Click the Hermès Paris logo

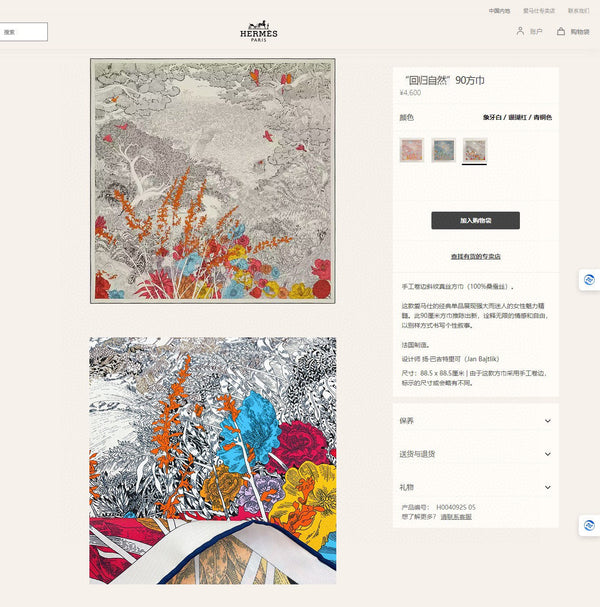[x=259, y=31]
